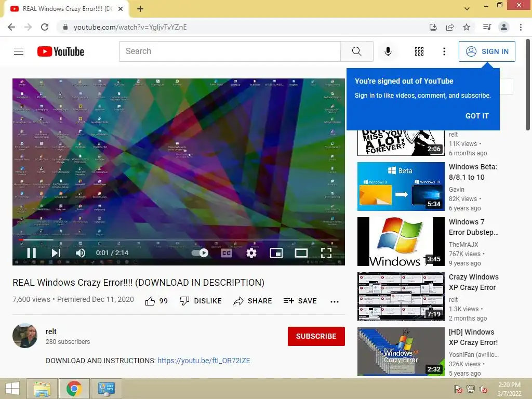Open the YouTube apps grid
532x399 pixels.
pos(419,51)
